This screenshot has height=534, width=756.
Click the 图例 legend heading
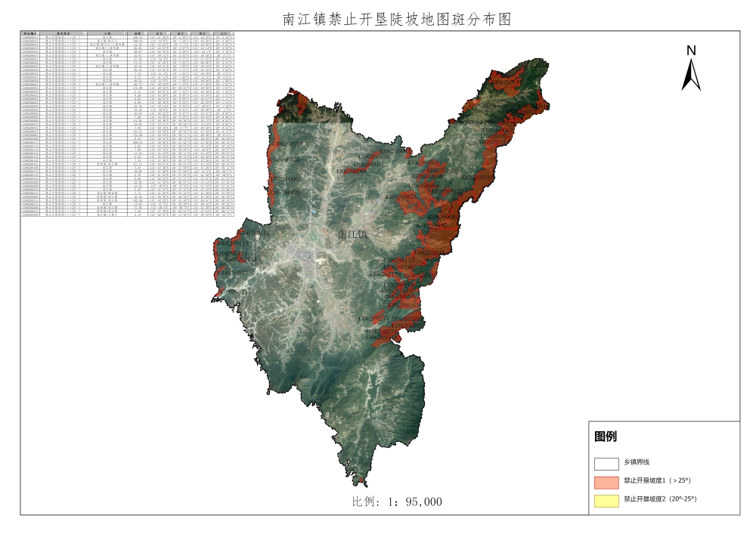tap(606, 437)
